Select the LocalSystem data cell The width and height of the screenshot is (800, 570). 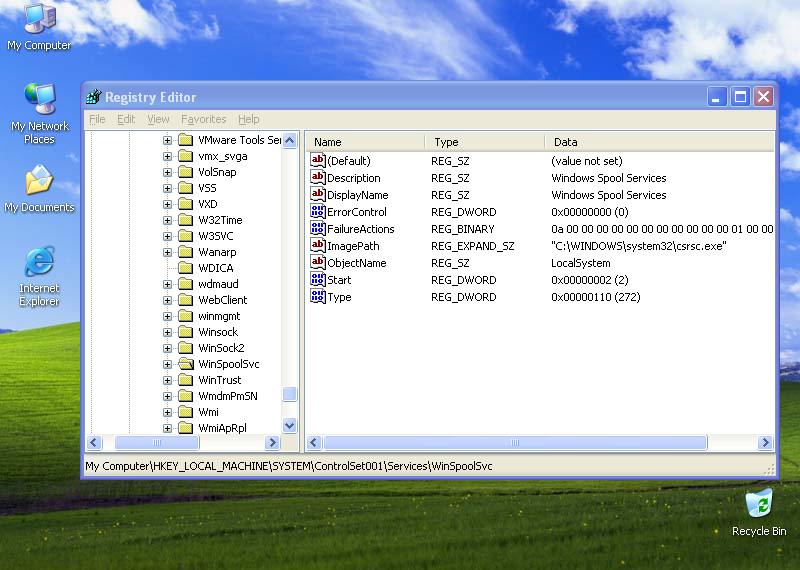coord(581,263)
